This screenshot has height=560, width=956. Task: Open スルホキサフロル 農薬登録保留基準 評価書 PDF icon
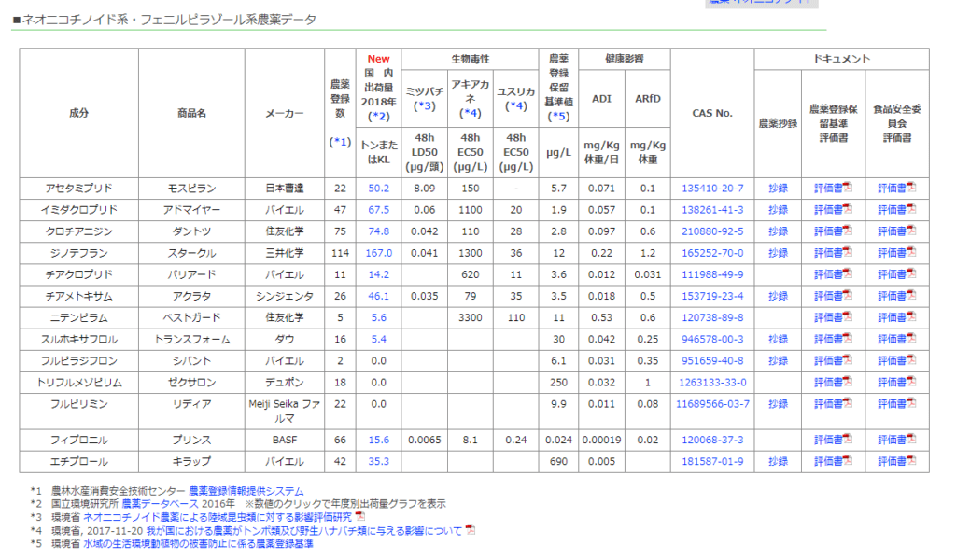(847, 339)
